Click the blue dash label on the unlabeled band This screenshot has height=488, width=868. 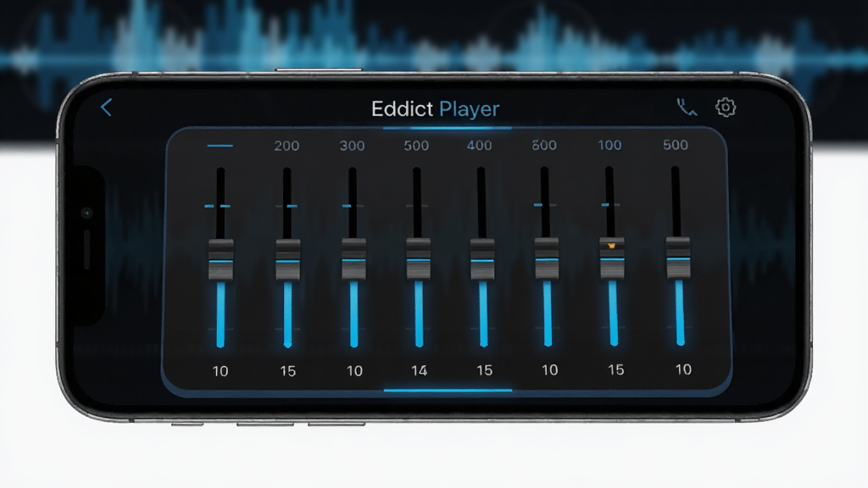click(220, 146)
